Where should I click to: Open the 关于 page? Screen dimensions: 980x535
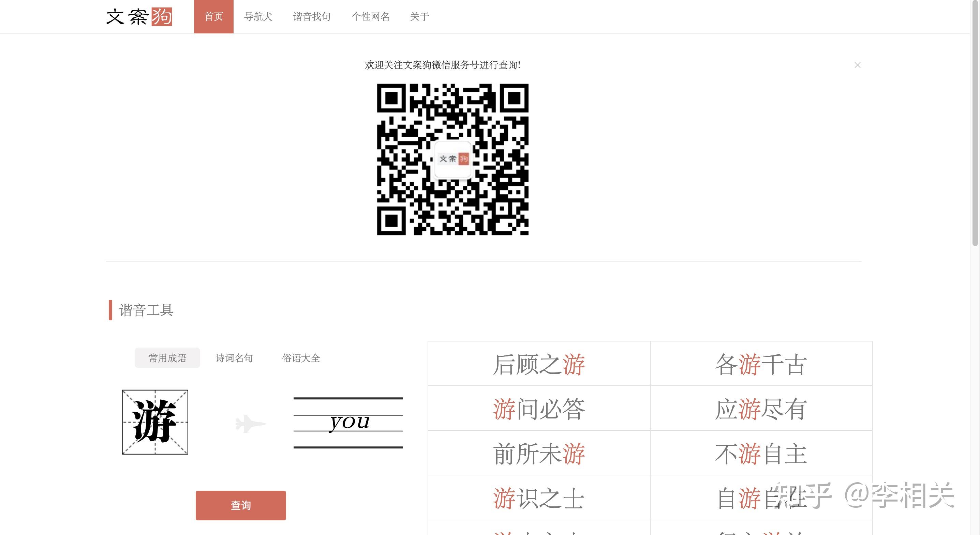point(419,17)
